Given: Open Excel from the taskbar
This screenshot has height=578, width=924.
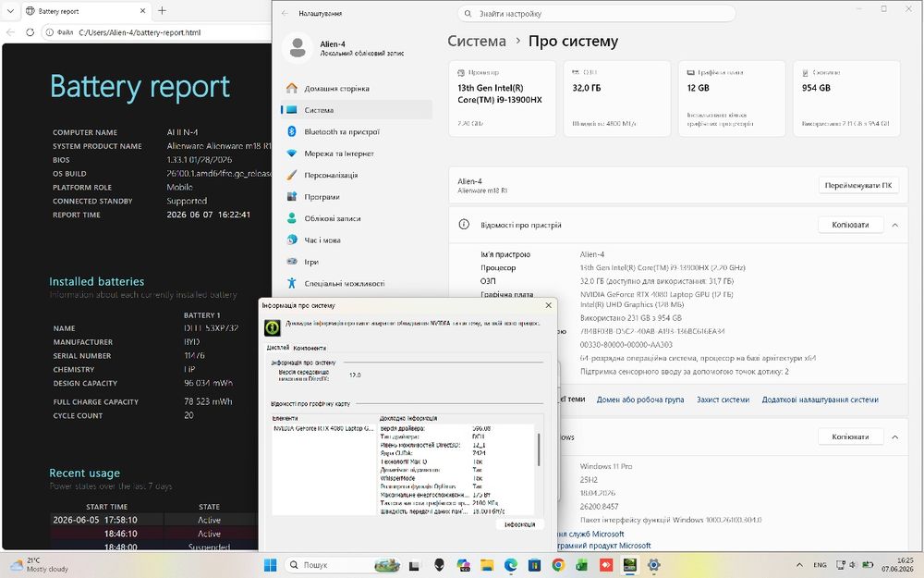Looking at the screenshot, I should pos(581,565).
